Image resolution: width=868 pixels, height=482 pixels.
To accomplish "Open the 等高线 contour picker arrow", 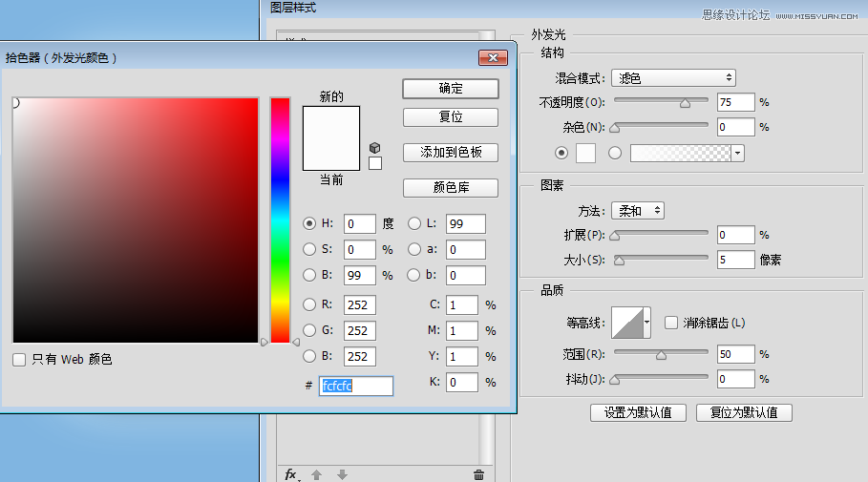I will pos(646,323).
